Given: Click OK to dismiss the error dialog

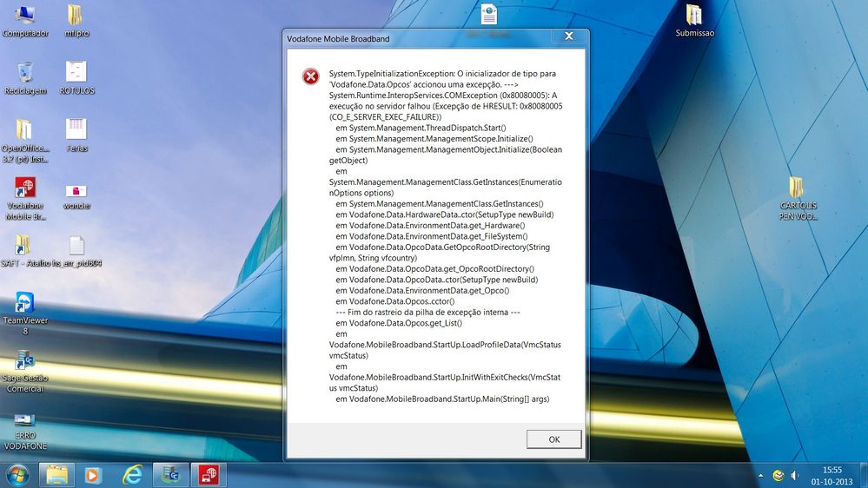Looking at the screenshot, I should coord(553,439).
